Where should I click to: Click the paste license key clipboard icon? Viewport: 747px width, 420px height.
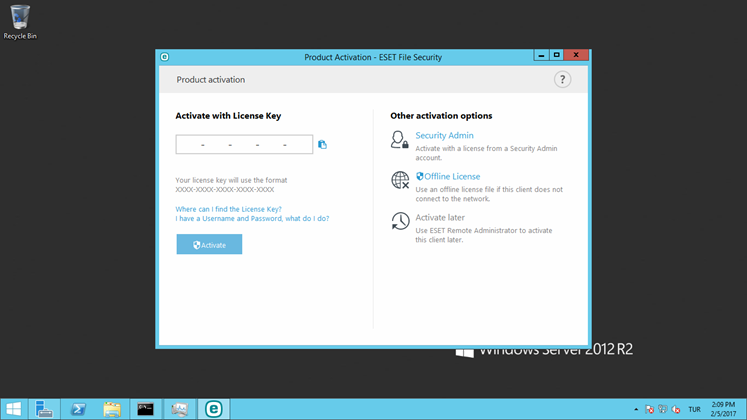tap(323, 144)
